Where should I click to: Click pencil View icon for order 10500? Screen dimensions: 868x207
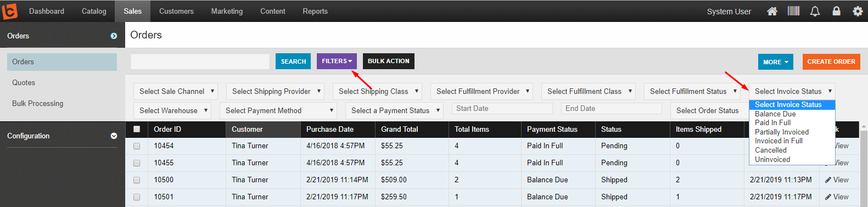[x=828, y=180]
